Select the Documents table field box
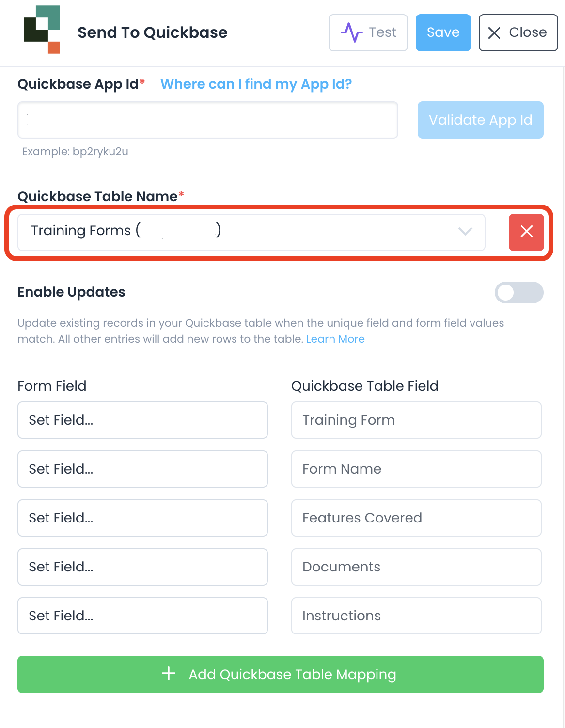 point(416,567)
